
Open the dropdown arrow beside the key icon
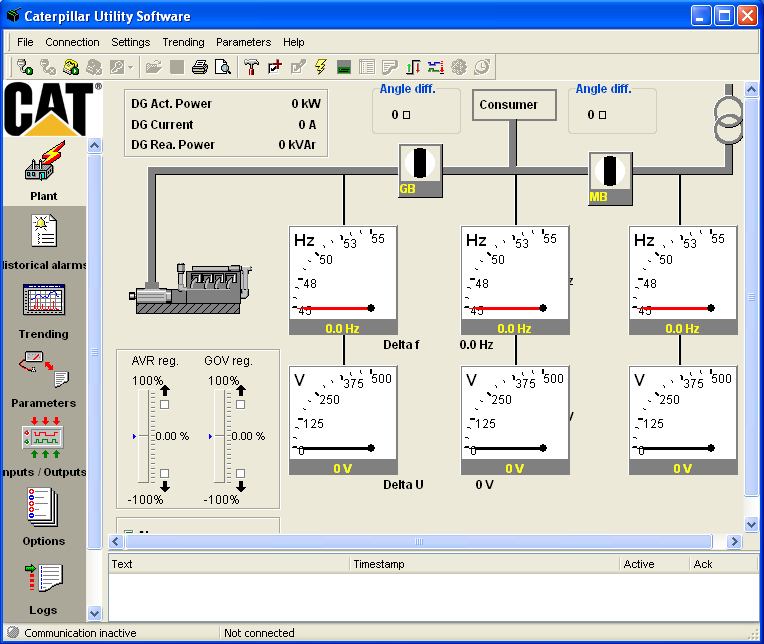(131, 67)
